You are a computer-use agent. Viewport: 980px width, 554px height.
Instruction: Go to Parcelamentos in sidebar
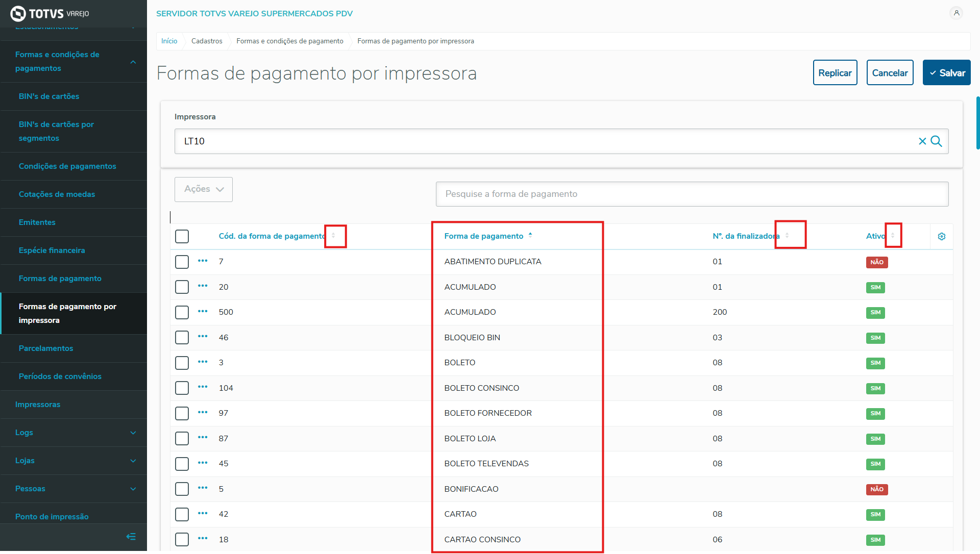pos(46,348)
